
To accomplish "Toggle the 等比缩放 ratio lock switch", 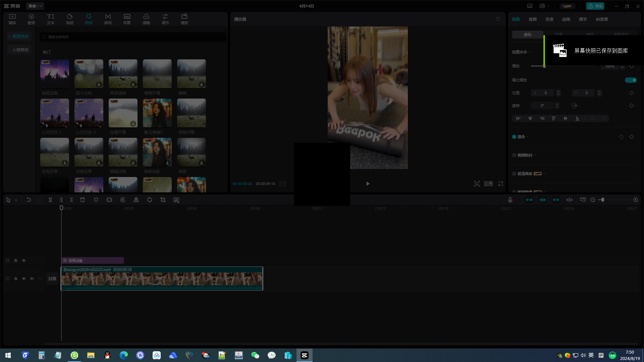I will coord(631,80).
